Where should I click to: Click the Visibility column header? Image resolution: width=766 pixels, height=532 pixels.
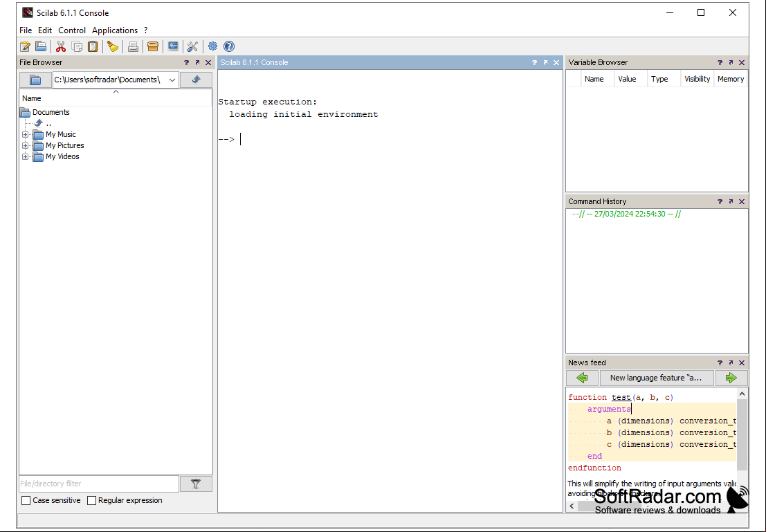pyautogui.click(x=697, y=79)
